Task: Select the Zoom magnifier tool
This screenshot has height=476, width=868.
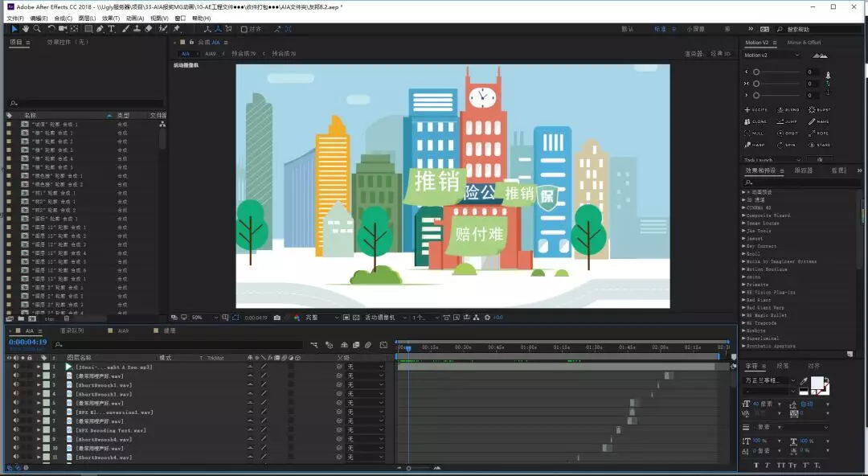Action: click(x=37, y=29)
